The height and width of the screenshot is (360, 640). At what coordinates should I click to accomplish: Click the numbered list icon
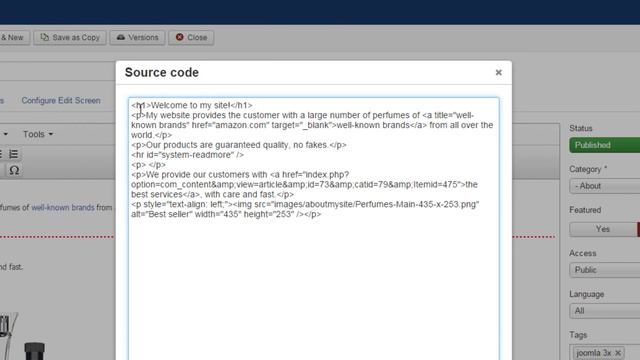[13, 154]
